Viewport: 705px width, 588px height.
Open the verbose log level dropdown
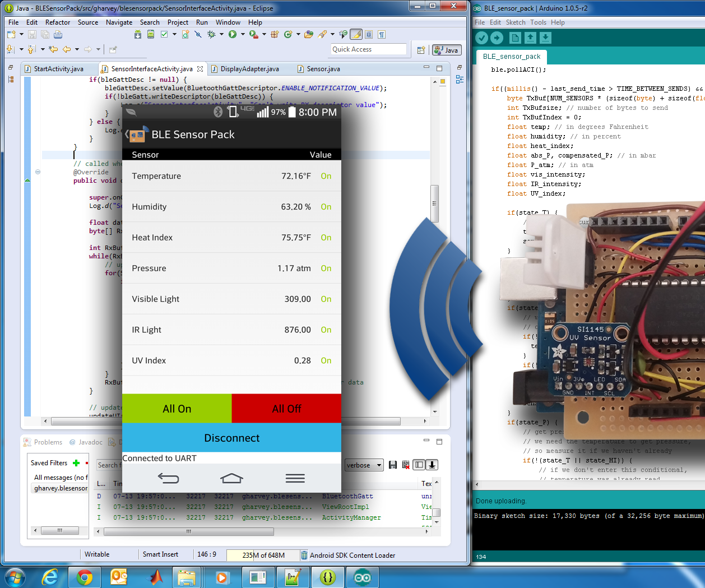(x=364, y=465)
